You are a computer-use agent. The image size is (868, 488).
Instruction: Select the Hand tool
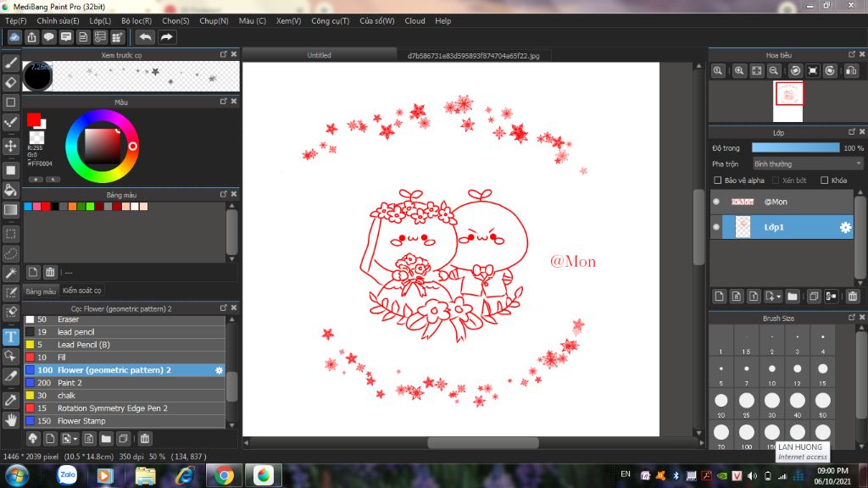click(x=10, y=420)
